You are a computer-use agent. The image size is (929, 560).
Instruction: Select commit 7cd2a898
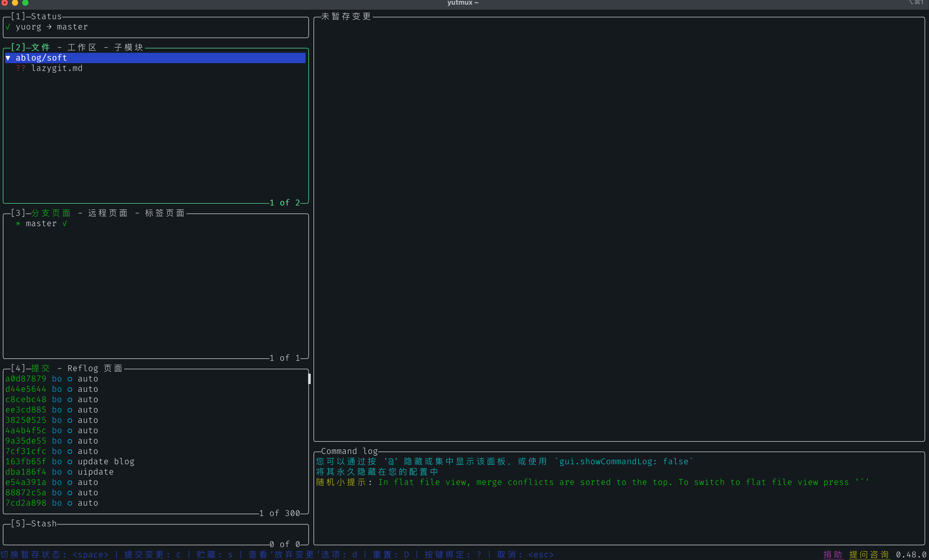click(155, 503)
